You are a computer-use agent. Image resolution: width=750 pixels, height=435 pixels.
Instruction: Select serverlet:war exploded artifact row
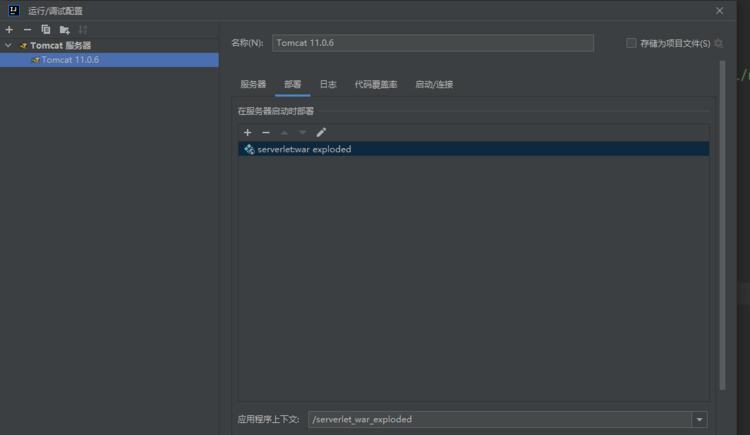(x=474, y=149)
